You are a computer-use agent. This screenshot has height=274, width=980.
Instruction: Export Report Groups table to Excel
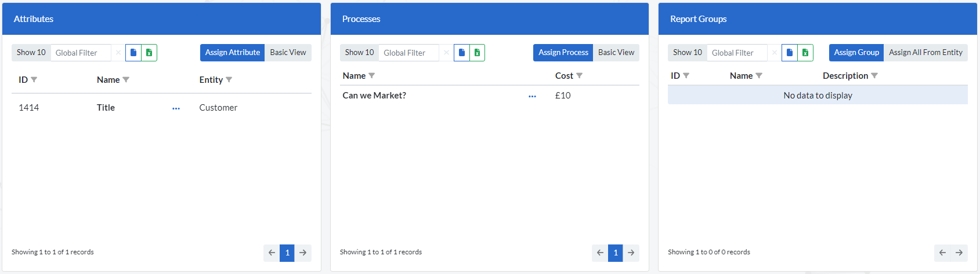(x=805, y=53)
